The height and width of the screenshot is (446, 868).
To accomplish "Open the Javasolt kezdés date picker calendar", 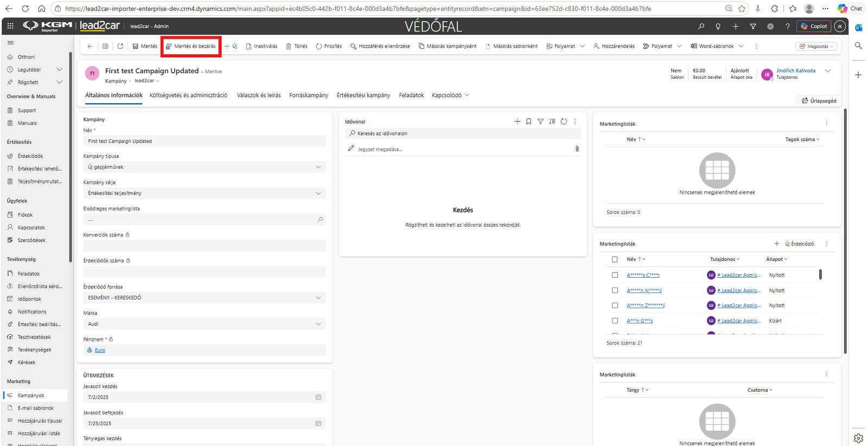I will [x=318, y=397].
